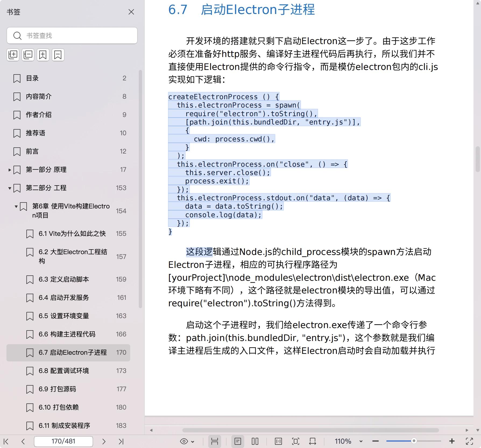Expand the 第一部分 原理 bookmark arrow

(10, 170)
